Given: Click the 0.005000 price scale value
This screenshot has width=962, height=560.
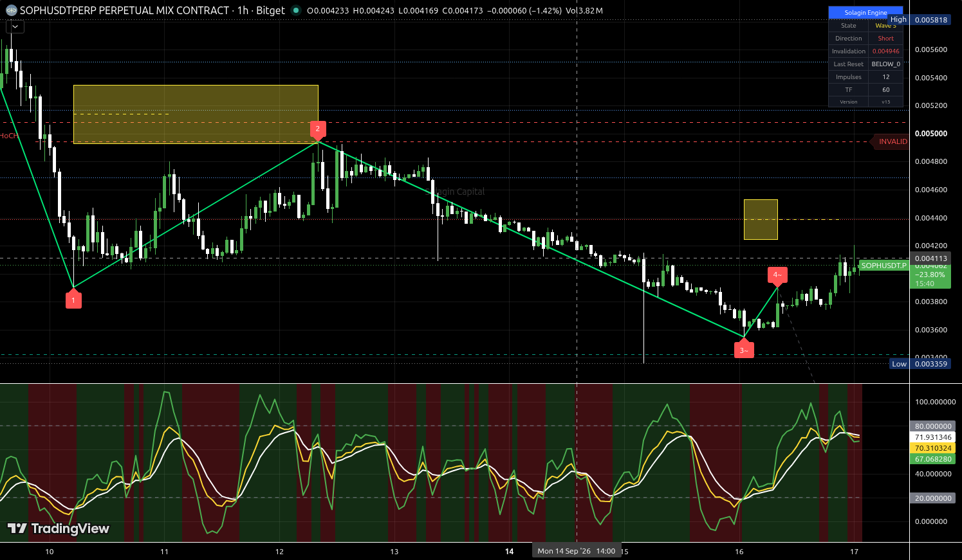Looking at the screenshot, I should 931,134.
